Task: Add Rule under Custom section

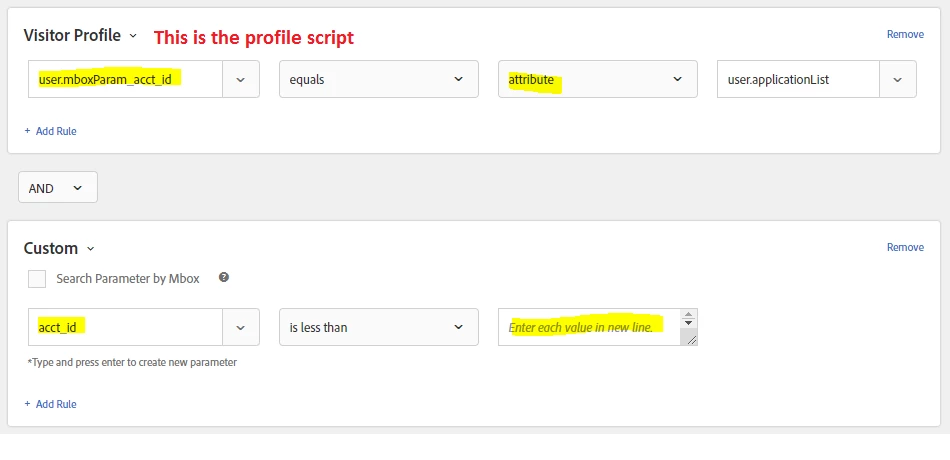Action: [50, 404]
